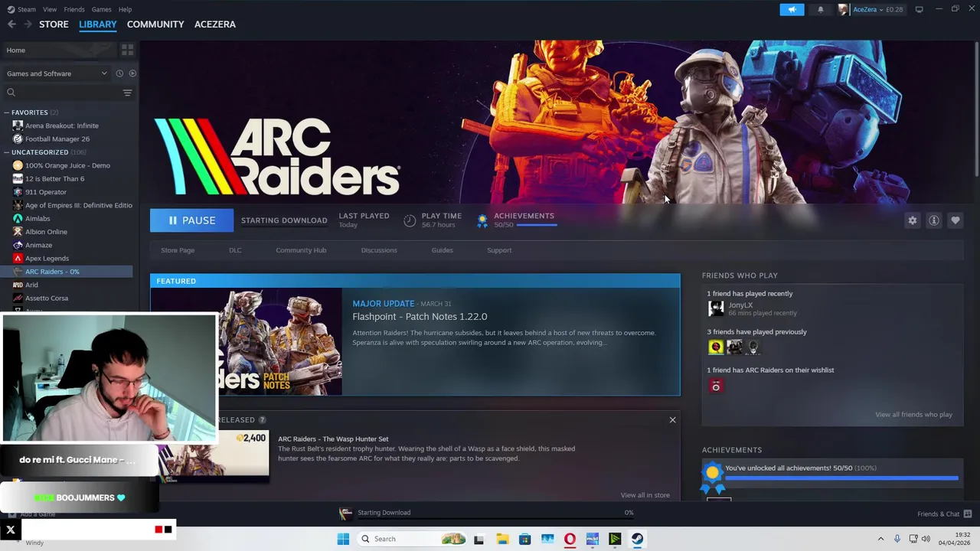
Task: Pause the ARC Raiders download
Action: coord(191,220)
